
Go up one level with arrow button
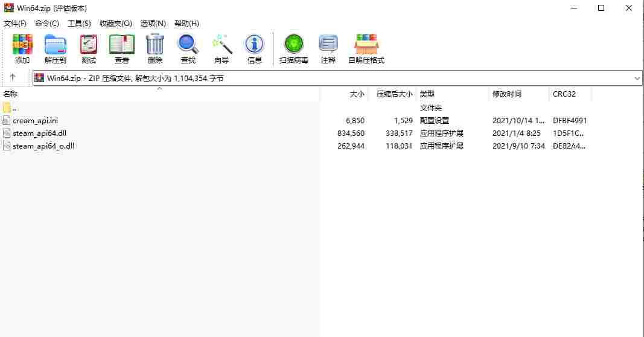12,77
